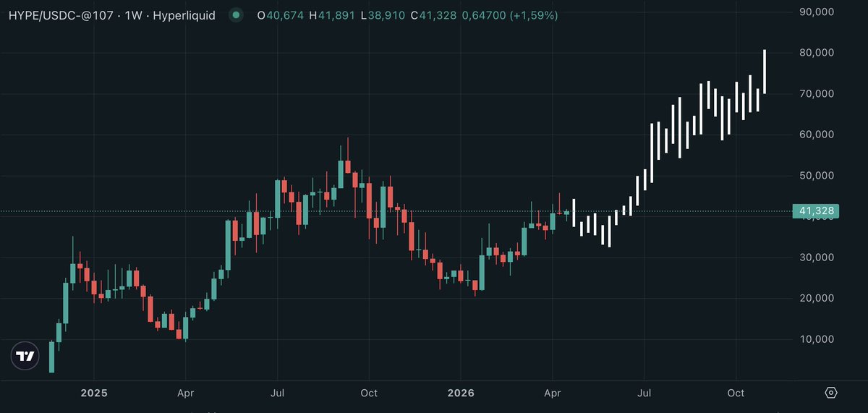Click the HYPE/USDC-@107 symbol title

61,15
